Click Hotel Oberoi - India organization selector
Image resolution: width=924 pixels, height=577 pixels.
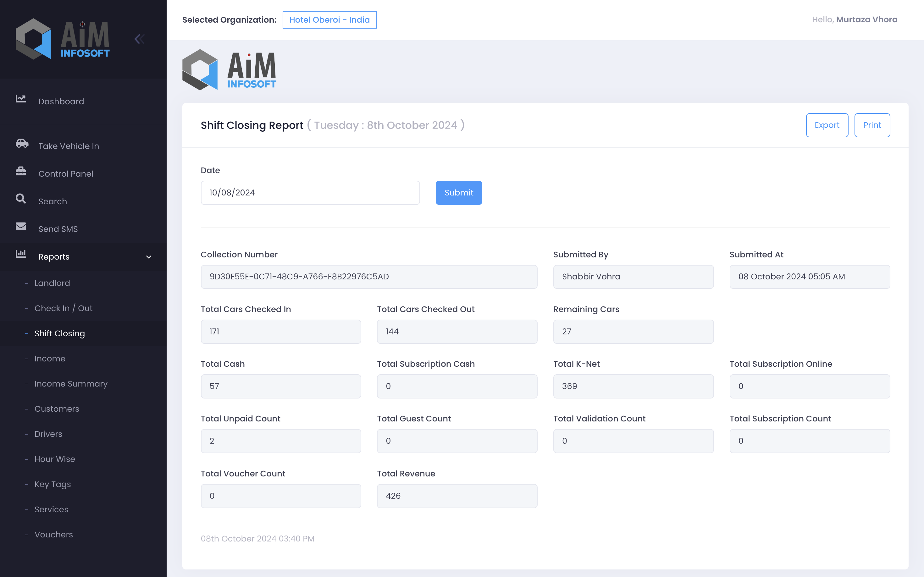[x=329, y=20]
